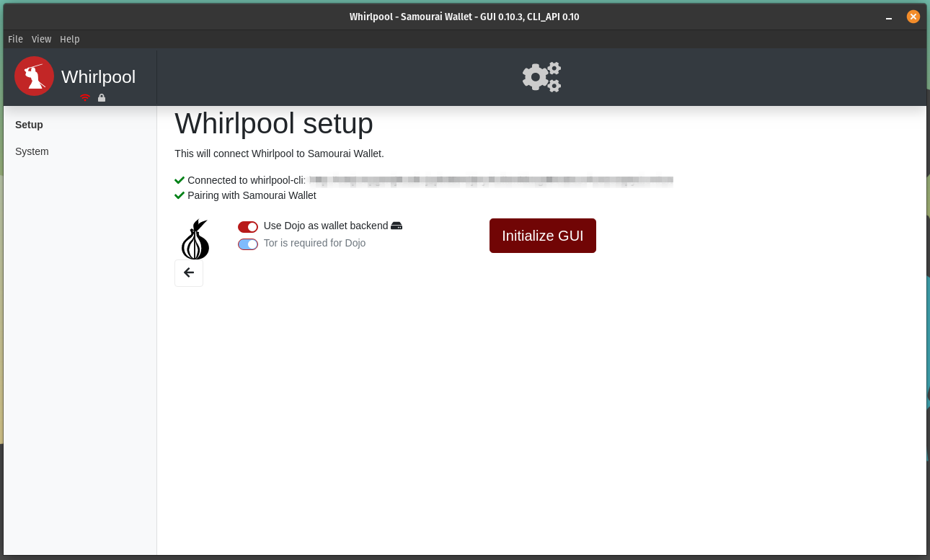Open the View menu

pyautogui.click(x=41, y=39)
